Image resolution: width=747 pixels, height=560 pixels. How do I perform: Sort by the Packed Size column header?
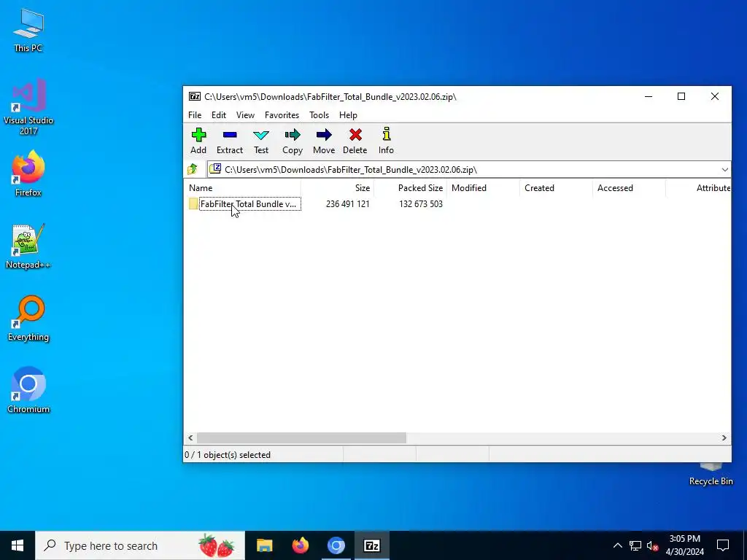(410, 188)
